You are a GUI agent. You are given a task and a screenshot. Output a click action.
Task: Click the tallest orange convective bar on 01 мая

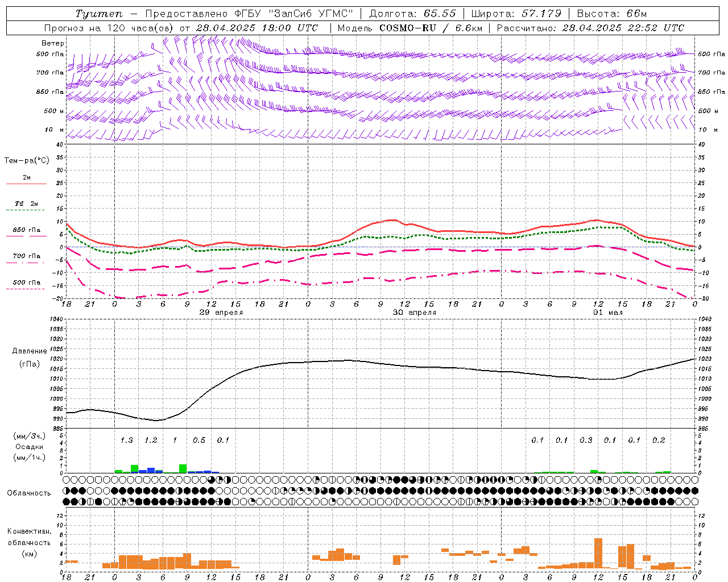(598, 553)
